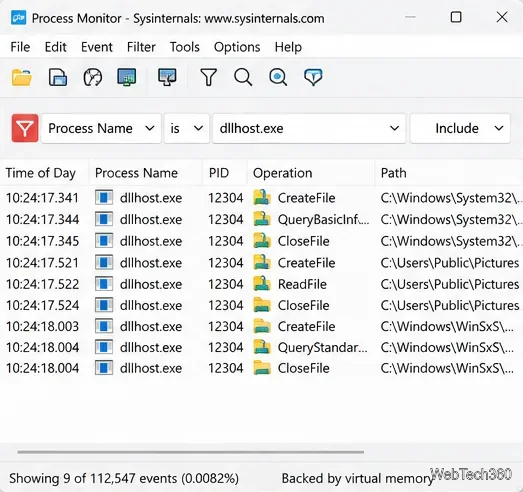Click the save log icon in toolbar
523x492 pixels.
point(58,77)
